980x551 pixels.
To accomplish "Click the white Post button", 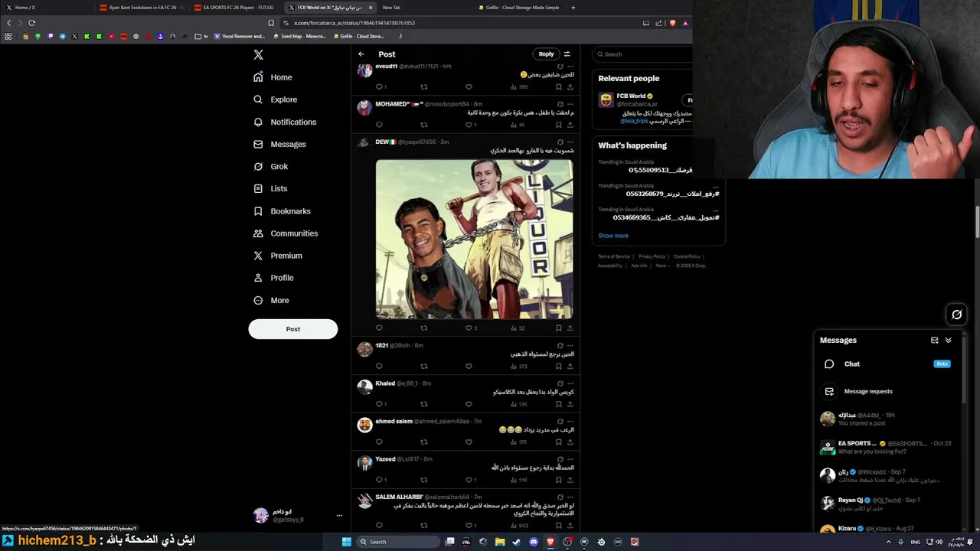I will pyautogui.click(x=292, y=329).
